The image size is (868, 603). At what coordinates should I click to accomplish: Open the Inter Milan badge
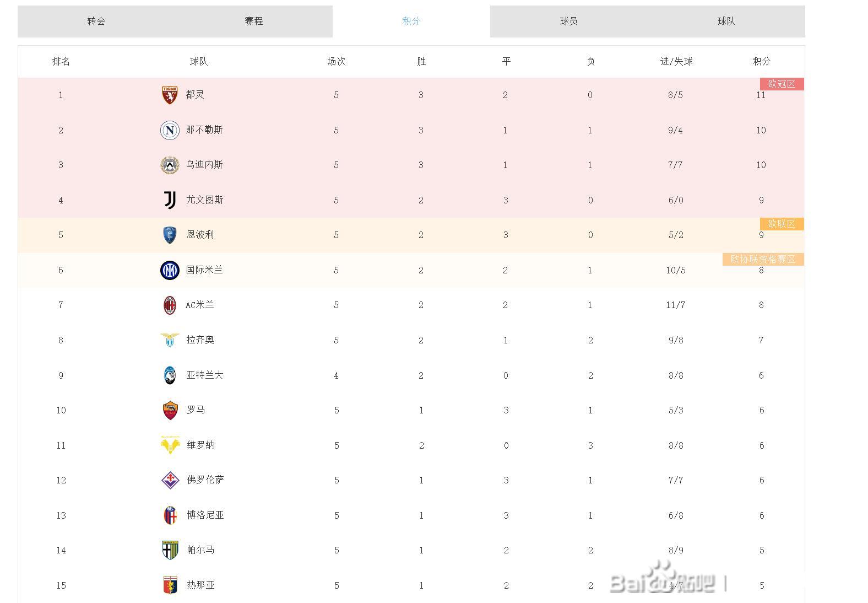coord(170,270)
